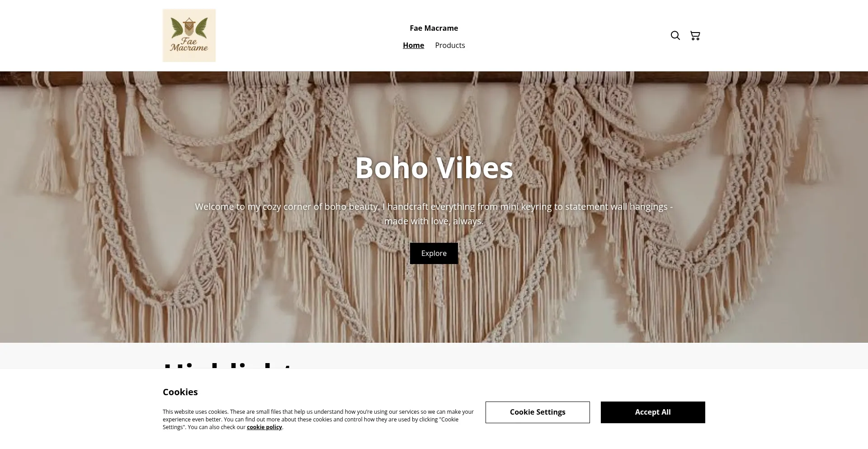The image size is (868, 449).
Task: Open the search icon in header
Action: 675,36
